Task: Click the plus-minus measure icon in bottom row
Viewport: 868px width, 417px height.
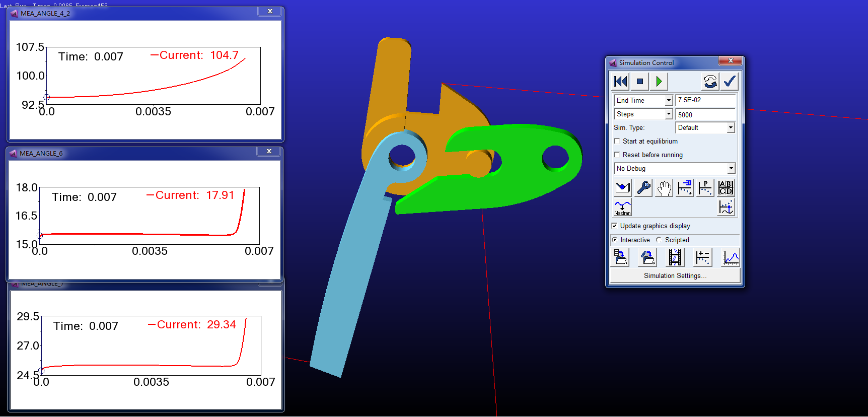Action: click(702, 257)
